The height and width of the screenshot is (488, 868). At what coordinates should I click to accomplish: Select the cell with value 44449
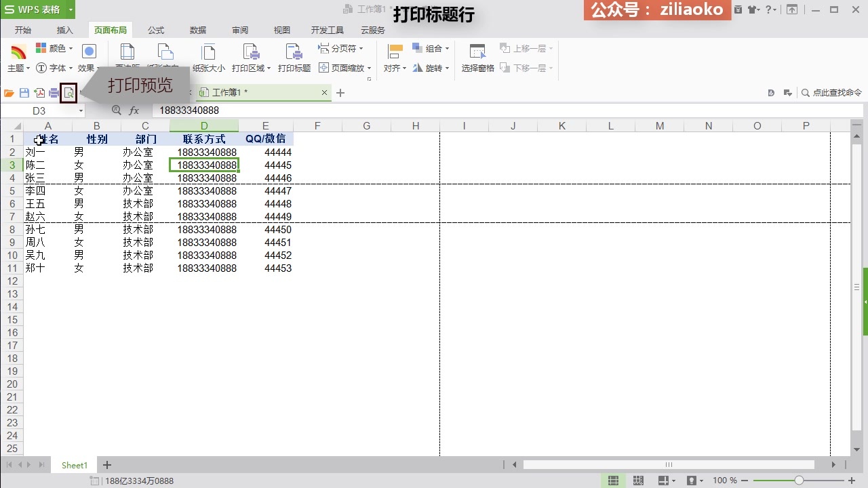coord(266,217)
